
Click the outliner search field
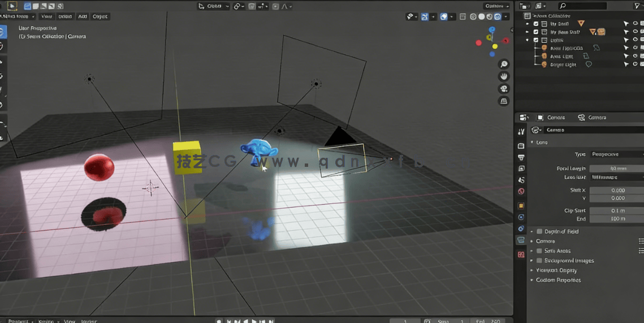point(582,6)
